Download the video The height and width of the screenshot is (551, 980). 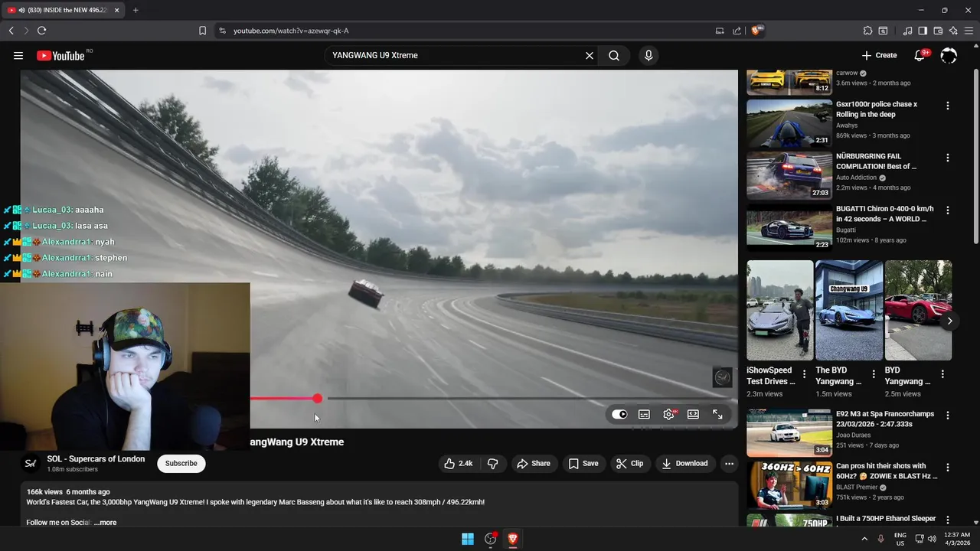pyautogui.click(x=684, y=463)
